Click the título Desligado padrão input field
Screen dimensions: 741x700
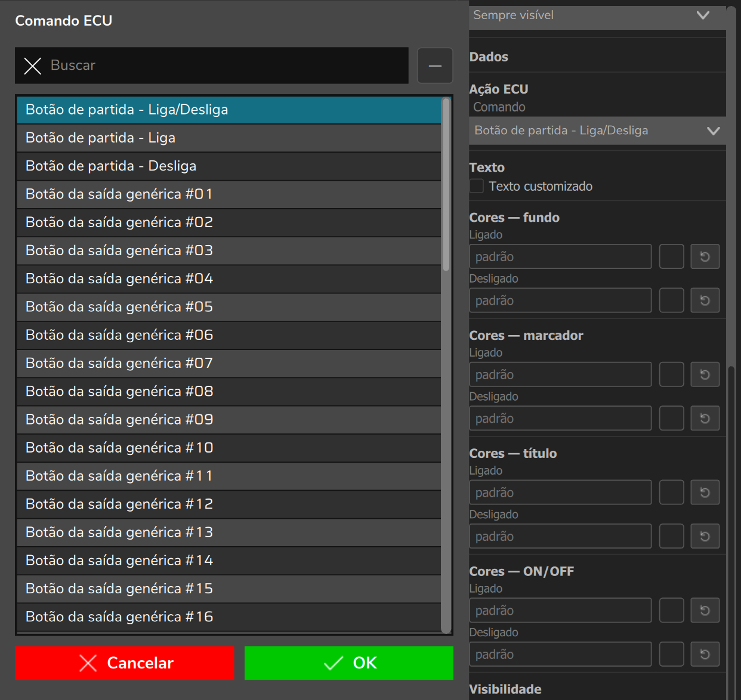560,537
